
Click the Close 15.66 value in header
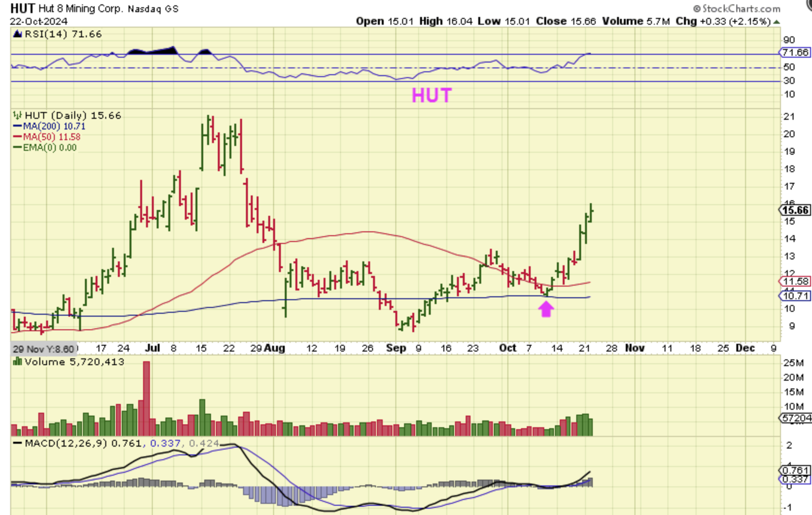566,21
